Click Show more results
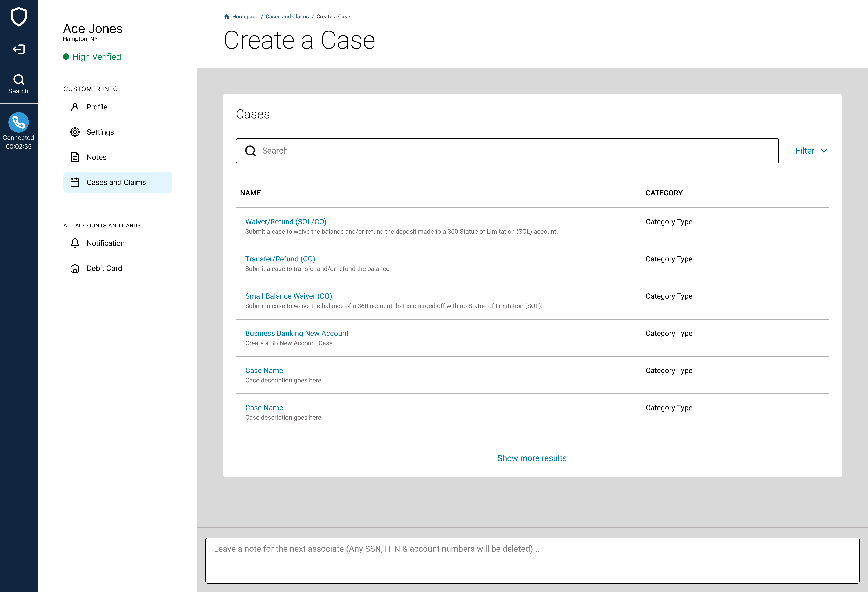 point(532,458)
